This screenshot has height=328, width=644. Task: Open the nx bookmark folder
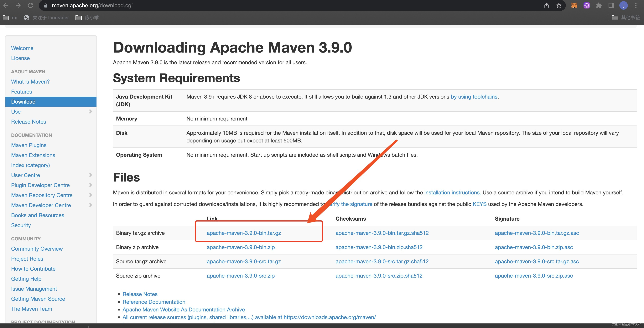(10, 18)
